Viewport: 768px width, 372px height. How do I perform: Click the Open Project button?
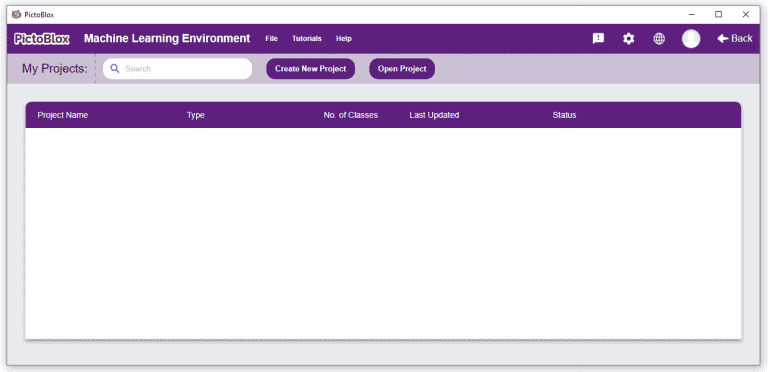tap(402, 69)
